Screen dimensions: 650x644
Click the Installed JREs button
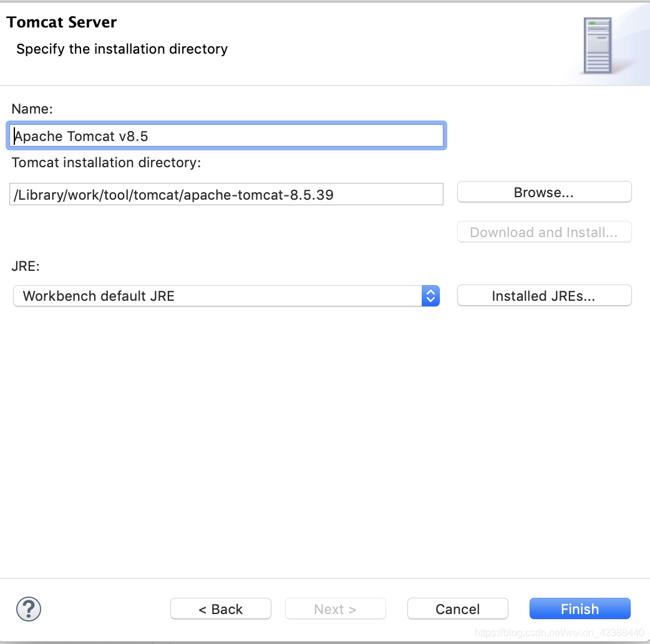pos(543,295)
